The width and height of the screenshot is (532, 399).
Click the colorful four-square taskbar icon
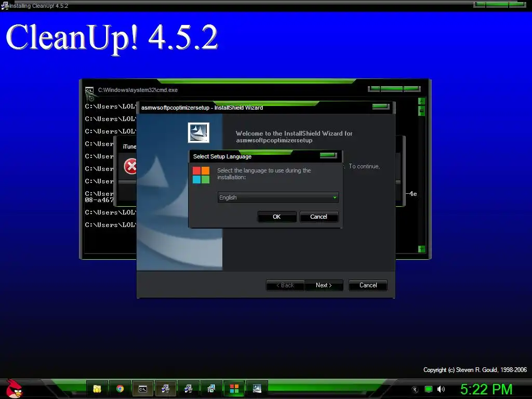pyautogui.click(x=234, y=389)
